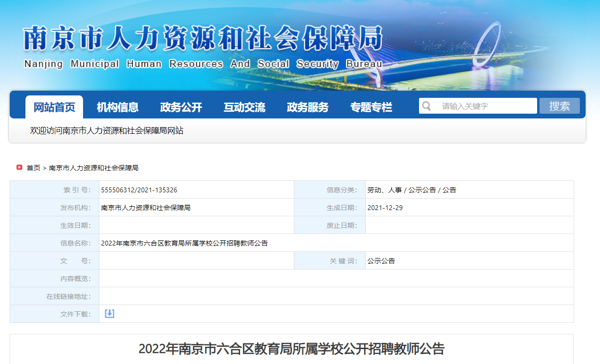Screen dimensions: 600x364
Task: Select the info name 2022年南京市六合区教育局所属学校公开招聘教师公告 in table
Action: pos(184,243)
